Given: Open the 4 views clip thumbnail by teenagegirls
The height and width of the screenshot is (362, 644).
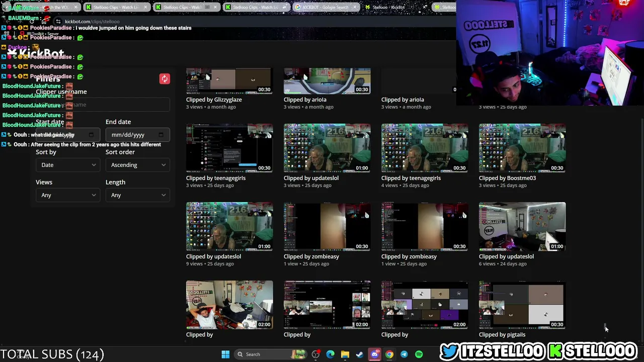Looking at the screenshot, I should point(425,148).
